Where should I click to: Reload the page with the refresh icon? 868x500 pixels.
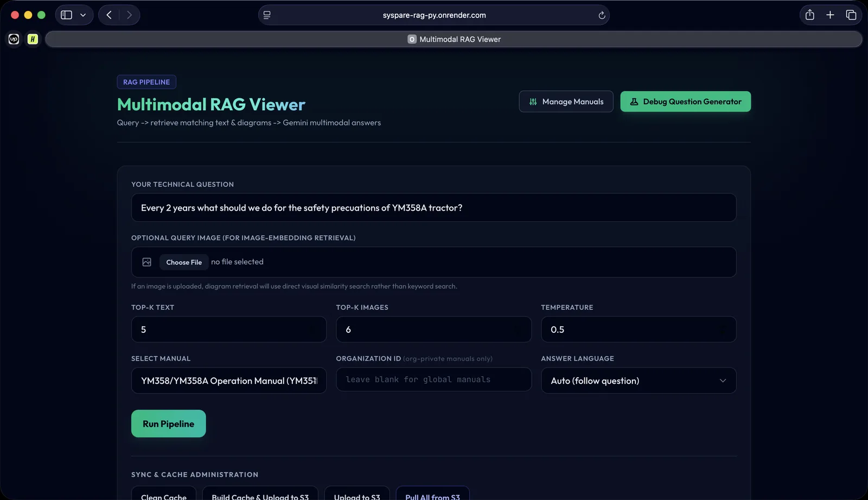click(x=602, y=15)
